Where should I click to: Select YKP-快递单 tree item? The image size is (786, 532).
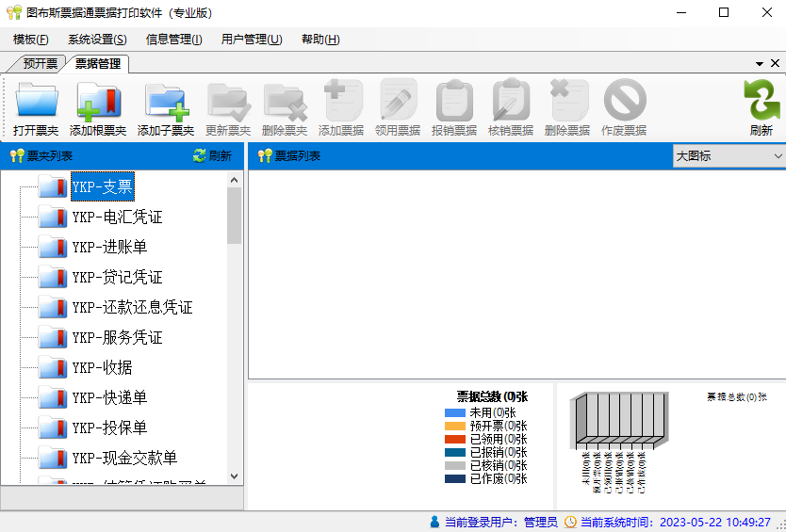[x=109, y=397]
